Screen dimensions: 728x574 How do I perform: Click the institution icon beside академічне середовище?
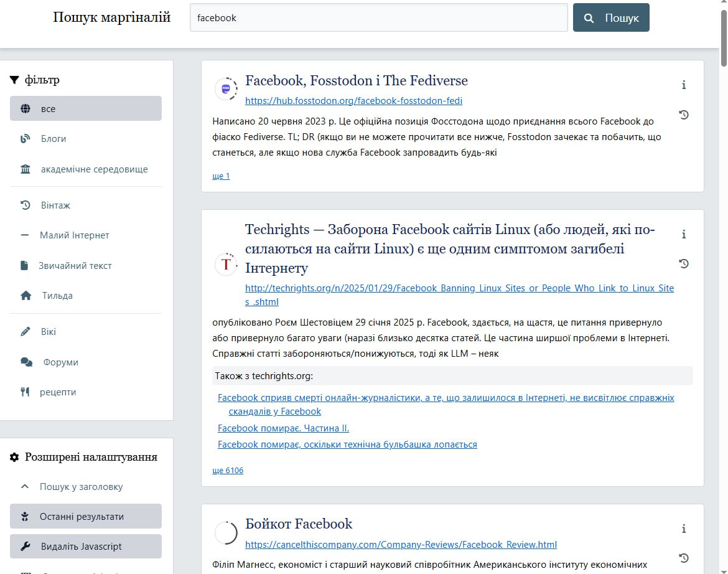pos(25,169)
